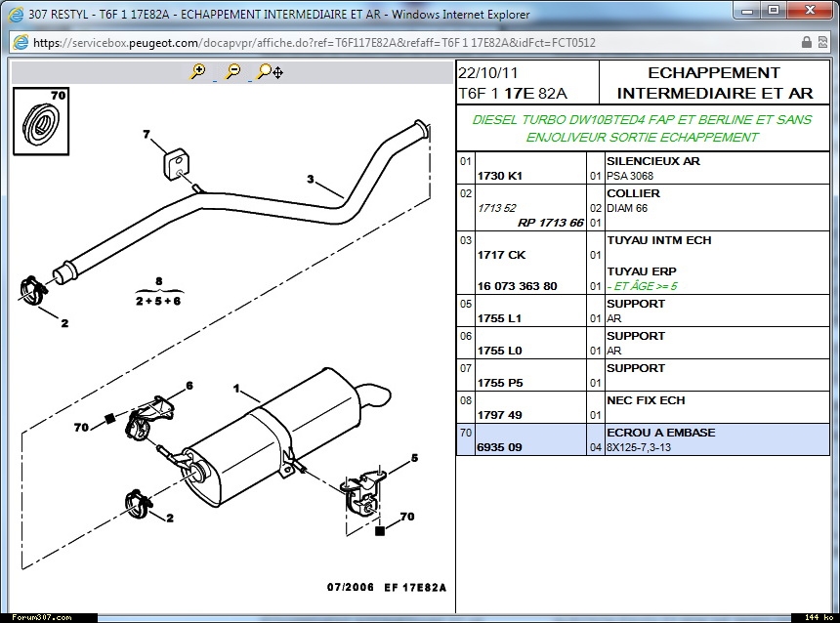Click the 07/2006 EF 17E82A diagram footer

pos(386,587)
